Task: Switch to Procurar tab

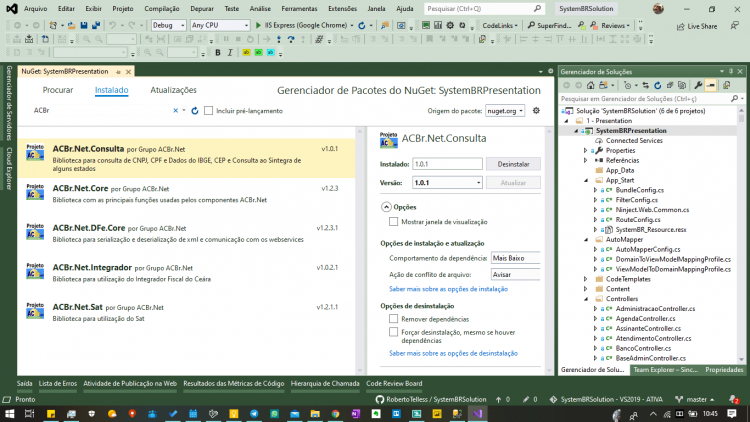Action: [x=58, y=90]
